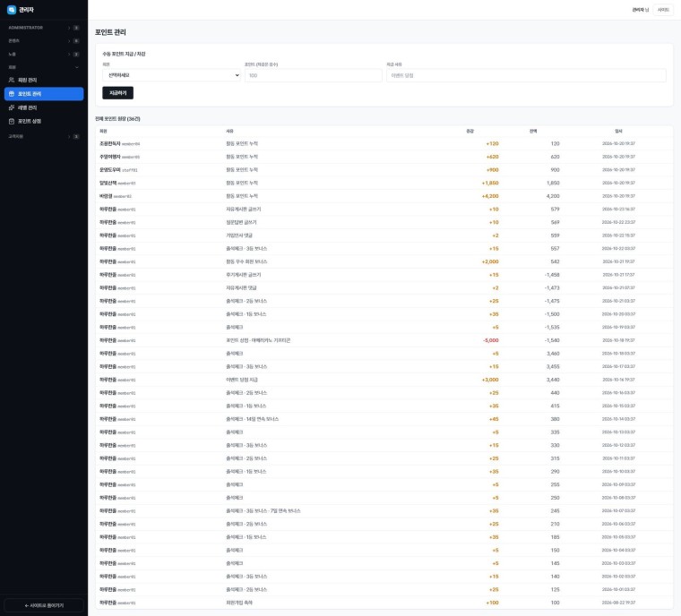Viewport: 681px width, 616px height.
Task: Click the 회원 관리 people icon
Action: (x=12, y=80)
